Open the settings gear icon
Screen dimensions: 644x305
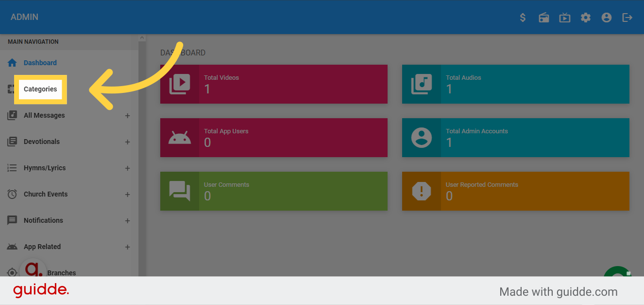pos(585,17)
